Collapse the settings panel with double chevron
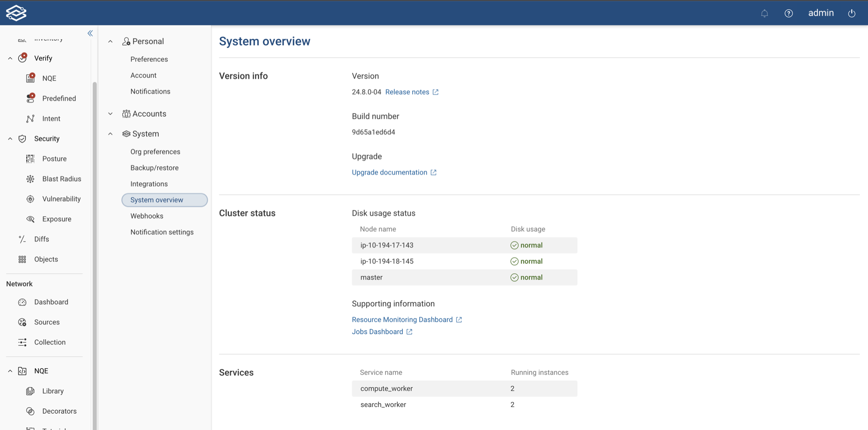Viewport: 868px width, 430px height. coord(90,33)
